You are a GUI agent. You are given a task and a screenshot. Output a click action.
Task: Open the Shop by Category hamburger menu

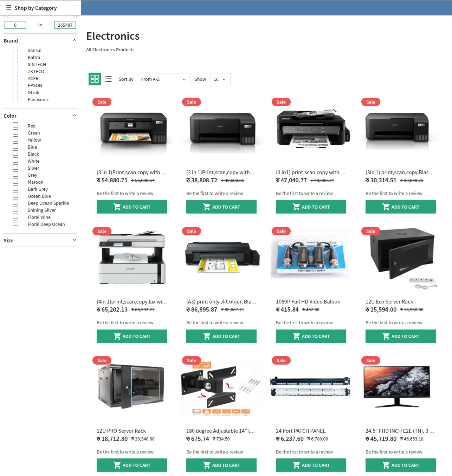click(9, 7)
